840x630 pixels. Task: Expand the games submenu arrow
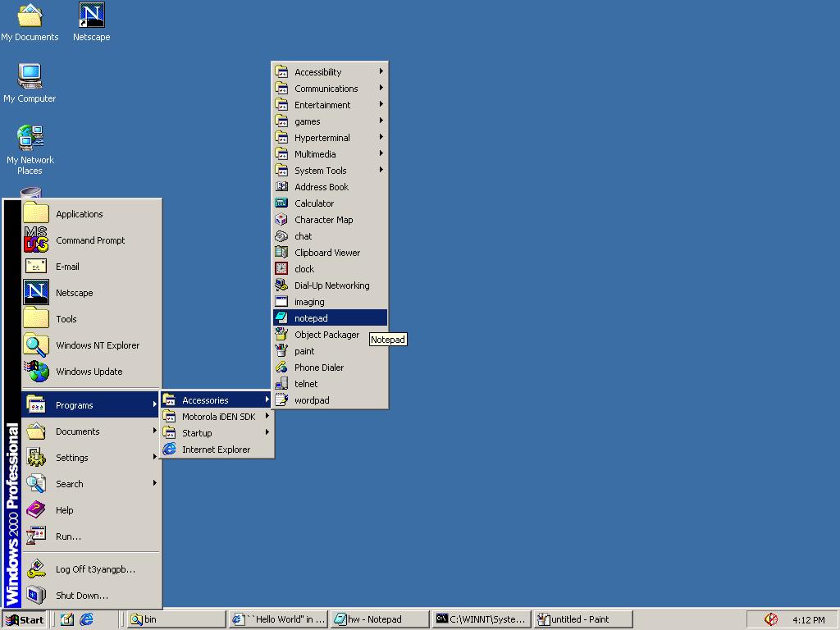[381, 121]
